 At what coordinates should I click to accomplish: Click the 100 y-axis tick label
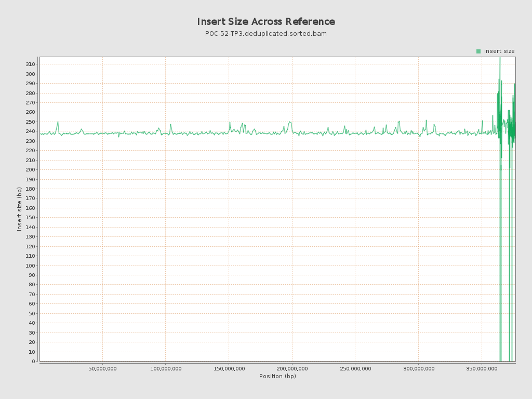tap(31, 265)
